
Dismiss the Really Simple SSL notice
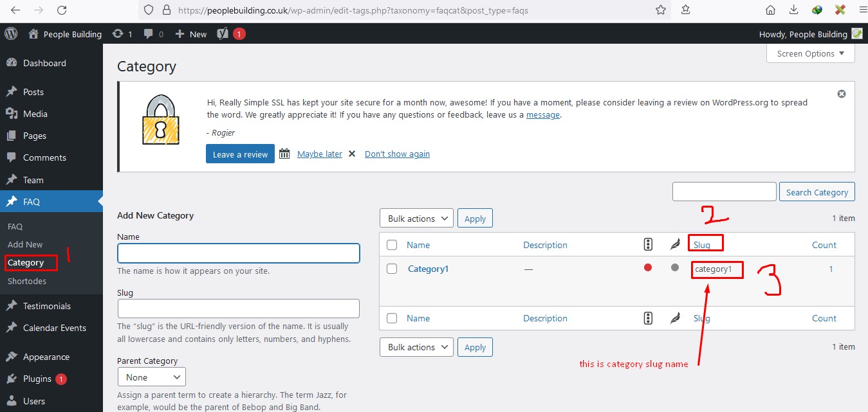click(x=841, y=94)
